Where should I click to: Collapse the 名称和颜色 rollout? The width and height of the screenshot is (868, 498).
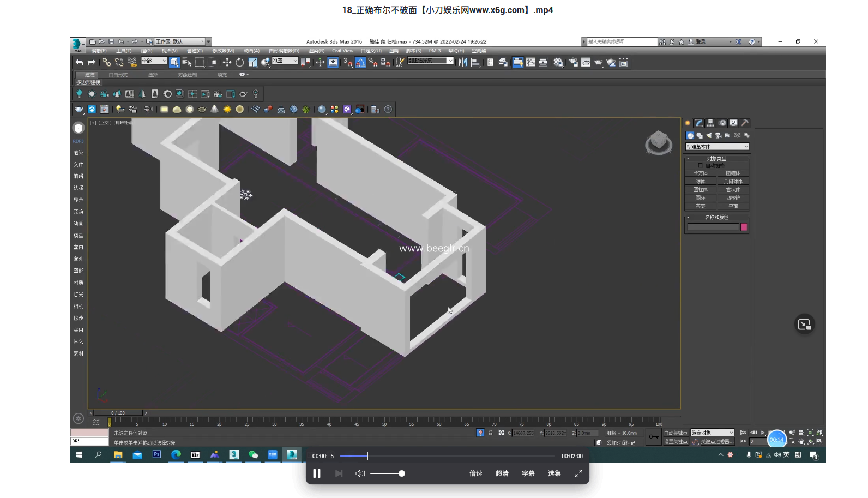[716, 217]
